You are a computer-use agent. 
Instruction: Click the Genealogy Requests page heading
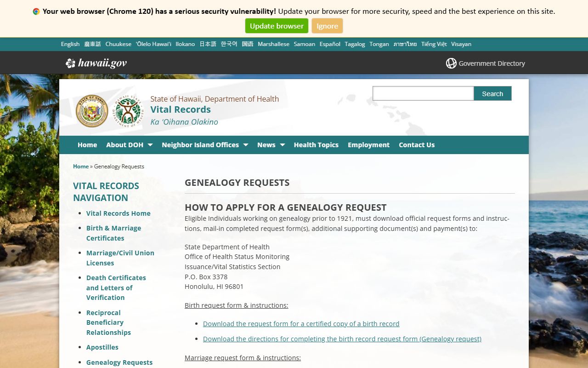237,183
